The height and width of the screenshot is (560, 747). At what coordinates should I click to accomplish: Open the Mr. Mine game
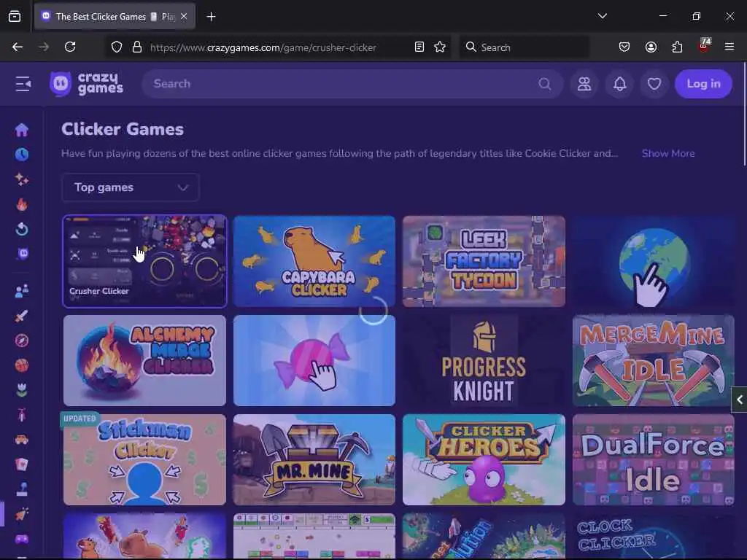point(314,459)
